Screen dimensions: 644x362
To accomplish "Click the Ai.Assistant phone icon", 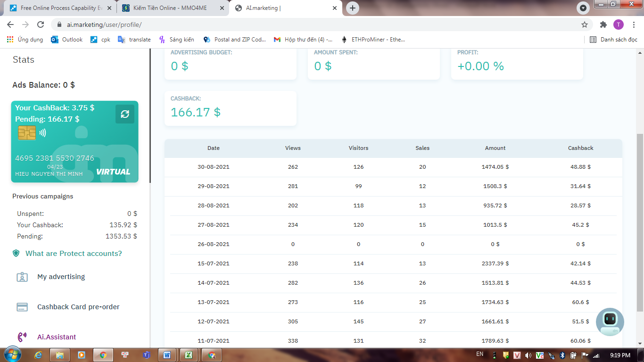I will click(22, 337).
